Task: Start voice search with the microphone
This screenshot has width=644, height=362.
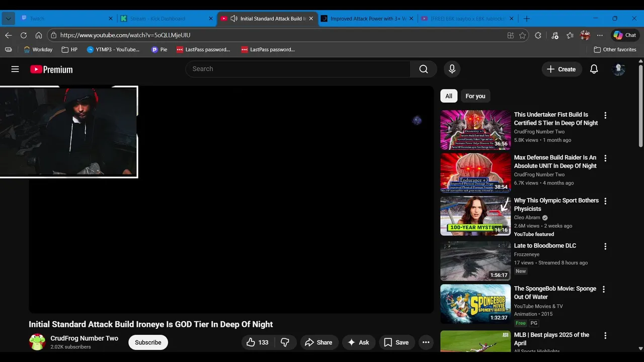Action: [x=452, y=69]
